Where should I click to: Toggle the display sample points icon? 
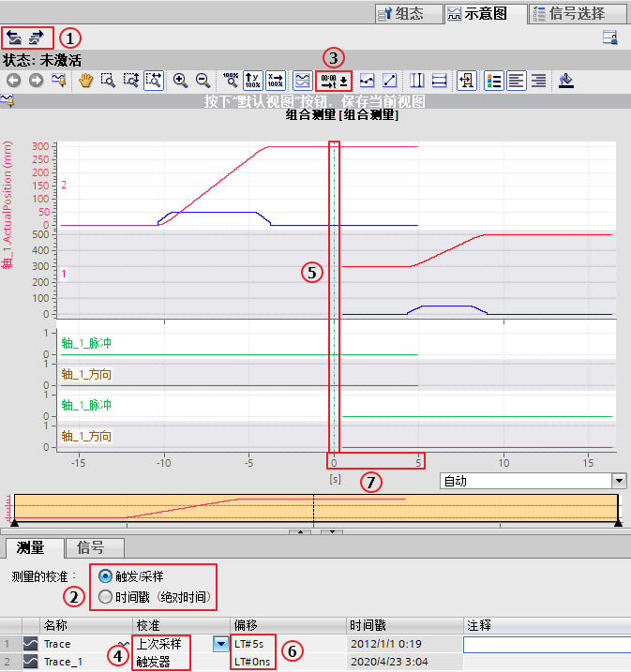tap(367, 81)
